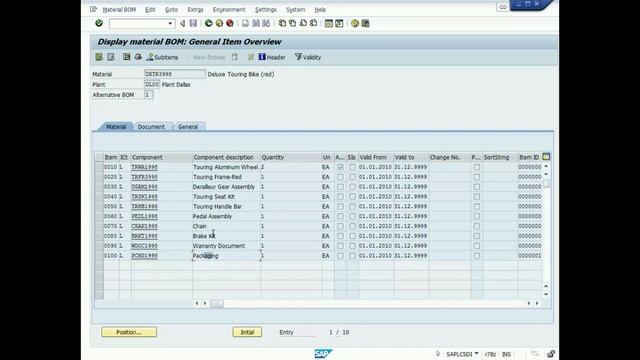Open the SAPLCSDI status bar dropdown

pos(476,353)
